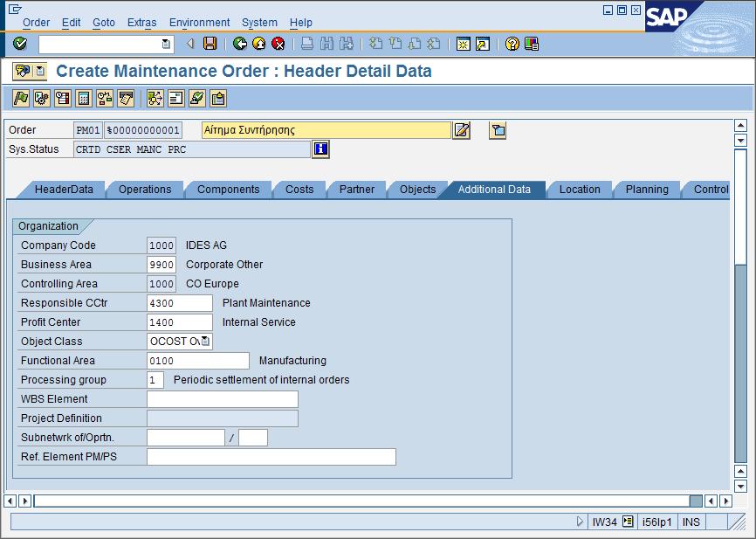Open the long text editor icon beside the order description
This screenshot has height=539, width=756.
[x=462, y=130]
